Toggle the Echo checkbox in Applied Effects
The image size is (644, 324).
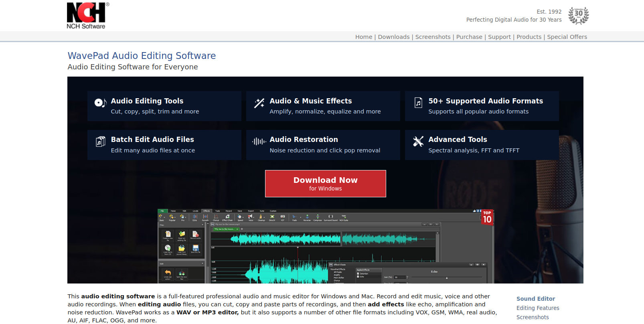[358, 277]
